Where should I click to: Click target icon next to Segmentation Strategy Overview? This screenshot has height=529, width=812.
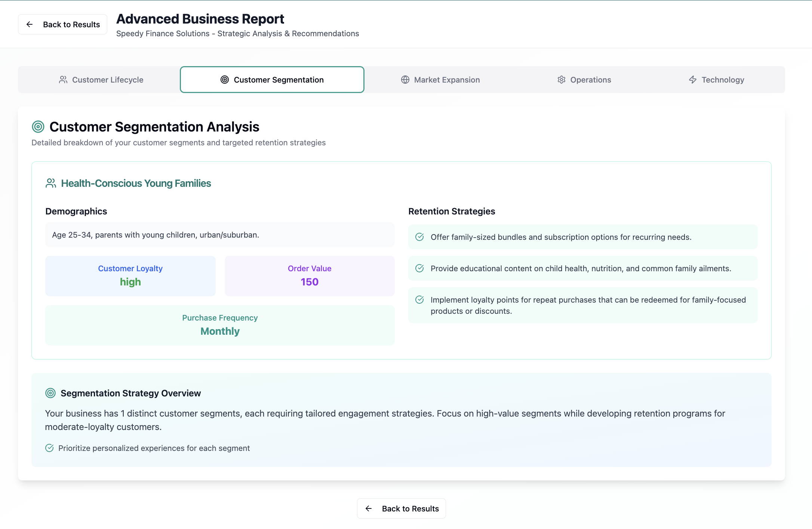50,393
